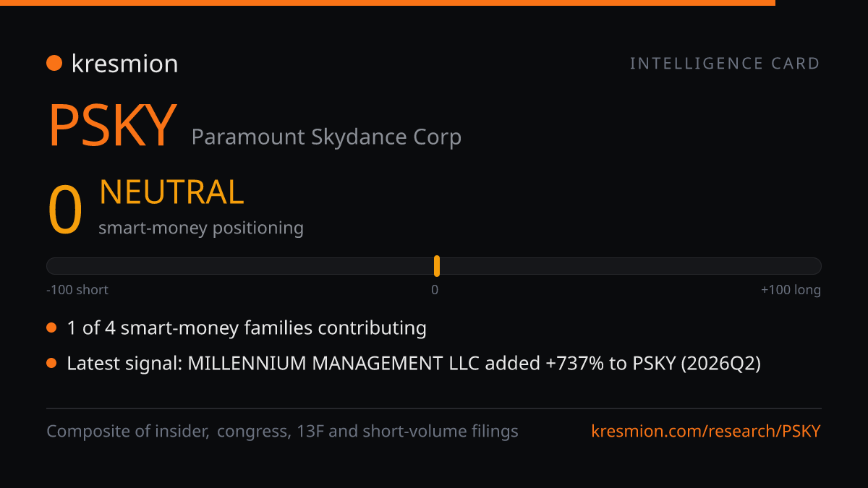The width and height of the screenshot is (868, 488).
Task: Click the left short side of positioning gauge
Action: 240,266
